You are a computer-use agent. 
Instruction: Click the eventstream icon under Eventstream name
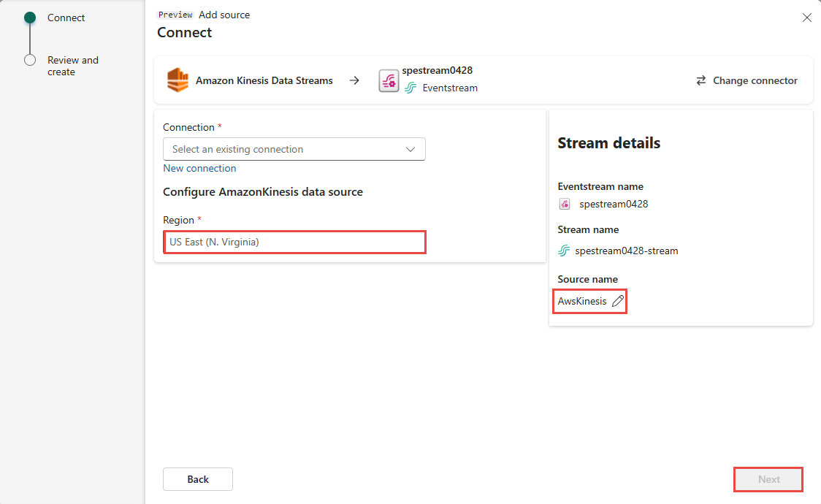tap(565, 204)
